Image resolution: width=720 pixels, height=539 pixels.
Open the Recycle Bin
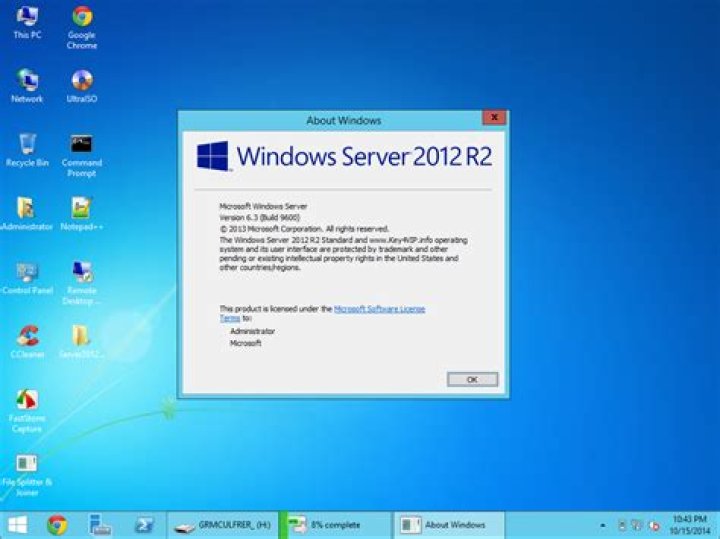point(27,150)
